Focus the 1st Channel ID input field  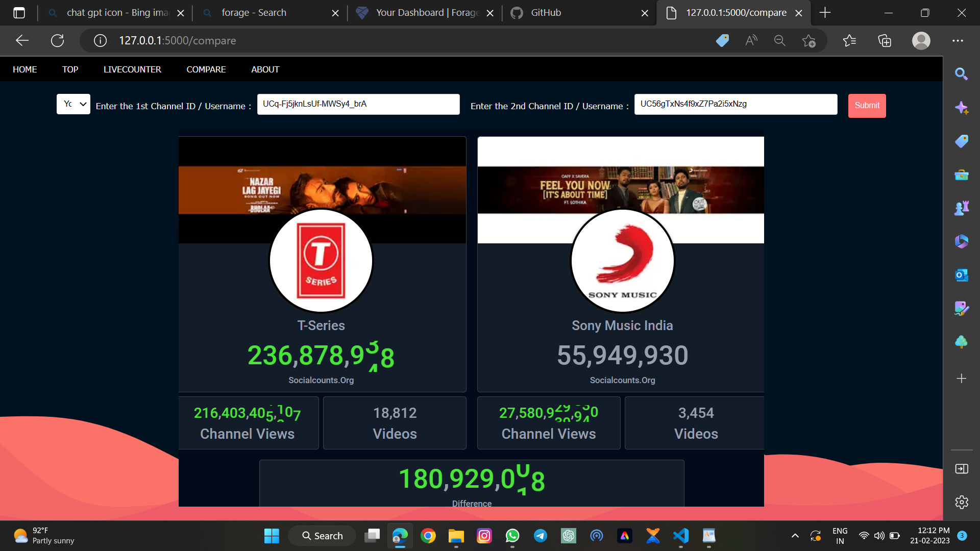(x=358, y=104)
